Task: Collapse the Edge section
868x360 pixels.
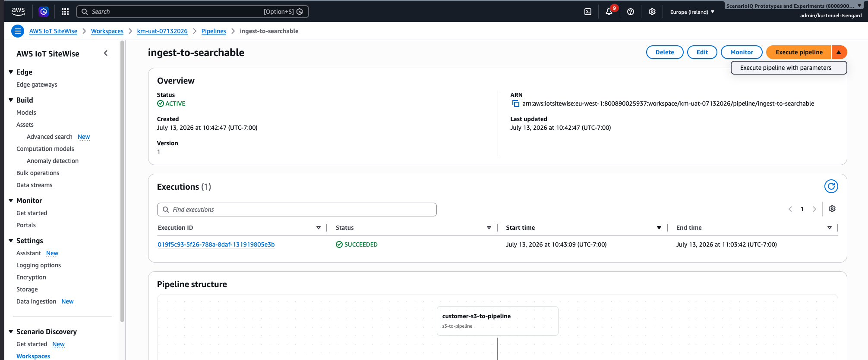Action: [11, 72]
